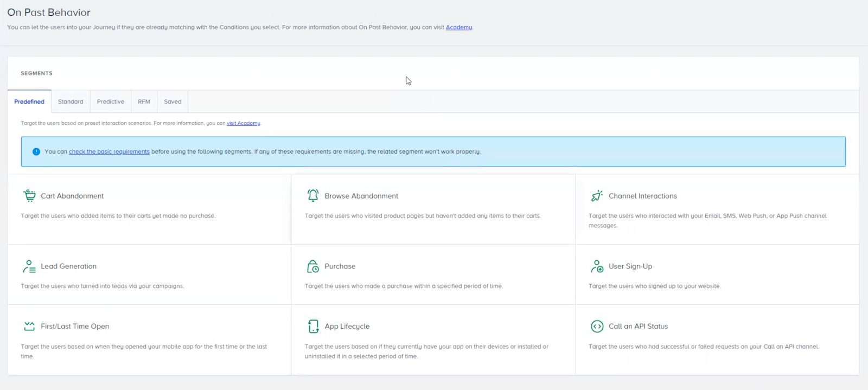Image resolution: width=868 pixels, height=390 pixels.
Task: Click the Cart Abandonment basket icon
Action: [x=29, y=195]
